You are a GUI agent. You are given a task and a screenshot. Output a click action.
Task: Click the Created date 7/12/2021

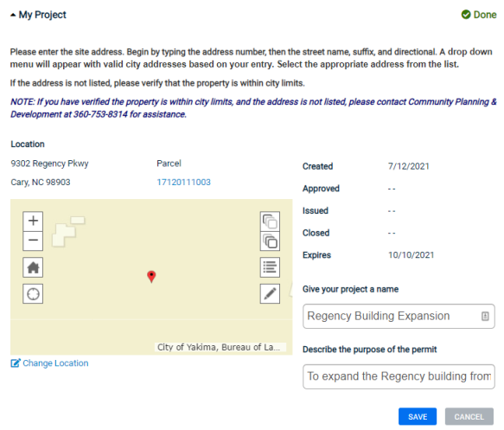pos(409,166)
